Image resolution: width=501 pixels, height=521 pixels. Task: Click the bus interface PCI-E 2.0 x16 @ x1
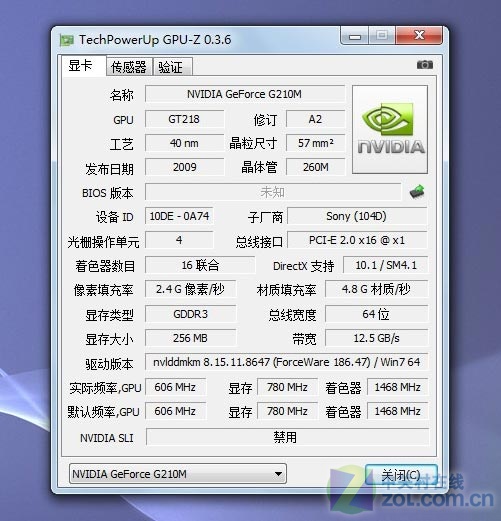pyautogui.click(x=357, y=240)
